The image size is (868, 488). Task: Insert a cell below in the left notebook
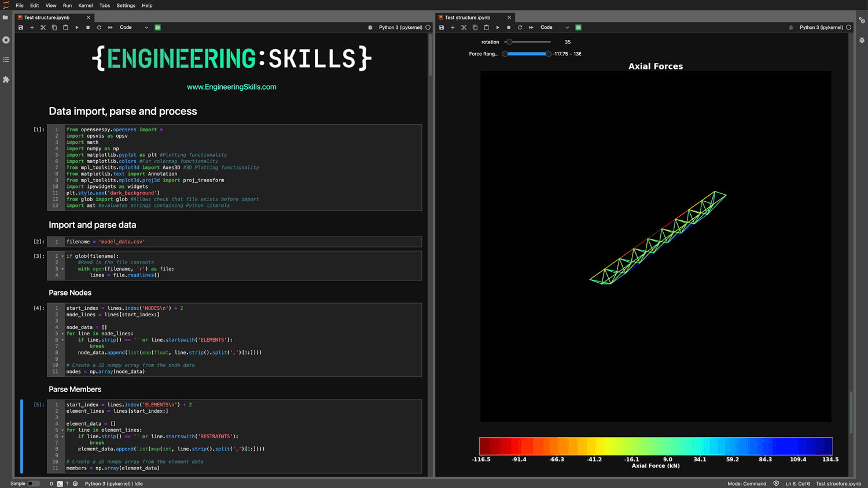[32, 27]
